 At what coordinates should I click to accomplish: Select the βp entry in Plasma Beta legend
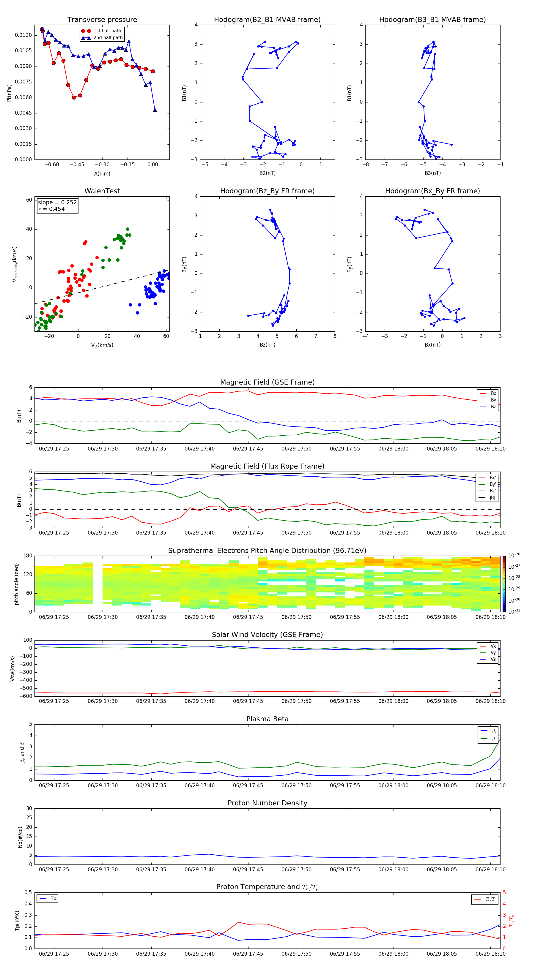point(489,731)
